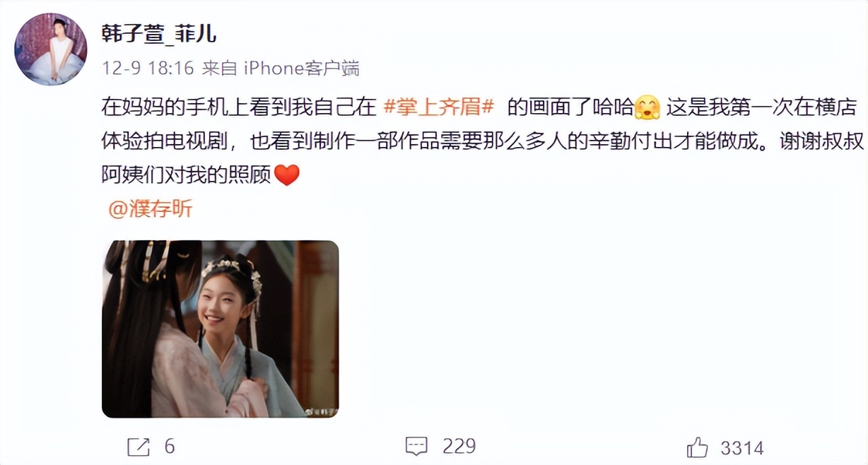Open the username 韩子萱_菲儿 link
Image resolution: width=868 pixels, height=465 pixels.
[160, 33]
